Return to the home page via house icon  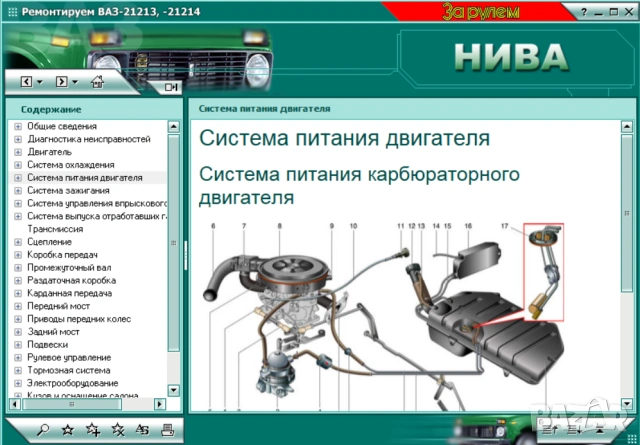97,82
